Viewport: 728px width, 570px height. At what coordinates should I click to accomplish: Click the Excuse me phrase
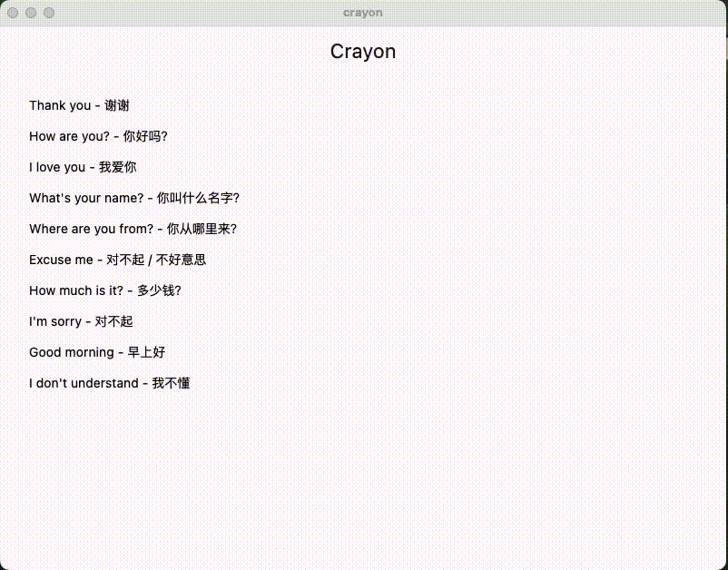117,260
